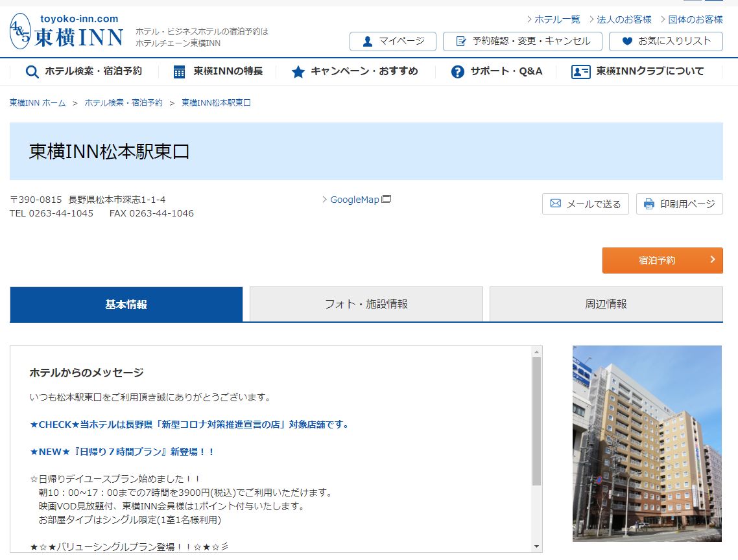Go to 東横INN ホーム breadcrumb
This screenshot has height=560, width=738.
point(38,102)
